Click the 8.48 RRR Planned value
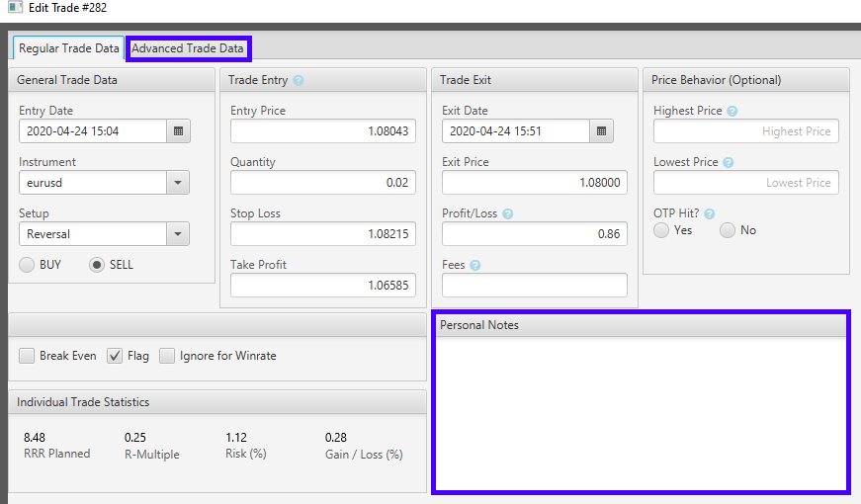 [35, 438]
